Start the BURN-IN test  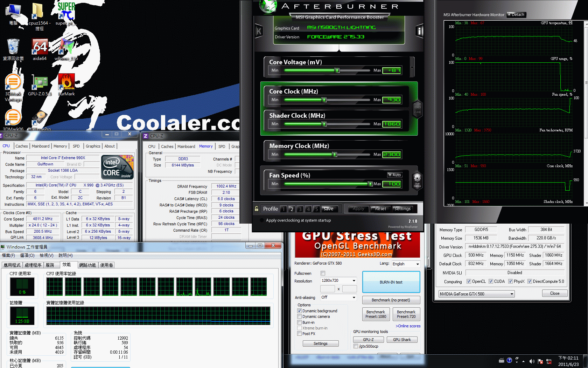[x=391, y=282]
